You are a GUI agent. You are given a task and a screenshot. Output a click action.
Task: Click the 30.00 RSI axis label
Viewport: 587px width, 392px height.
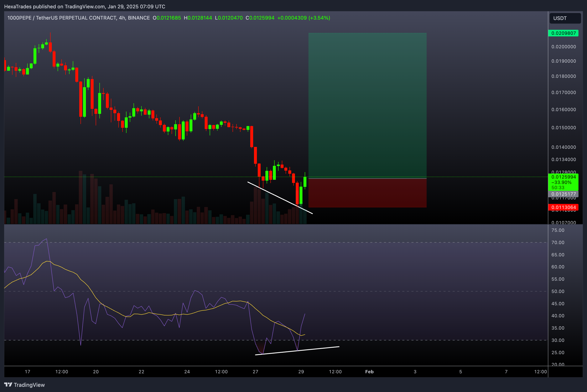tap(558, 340)
